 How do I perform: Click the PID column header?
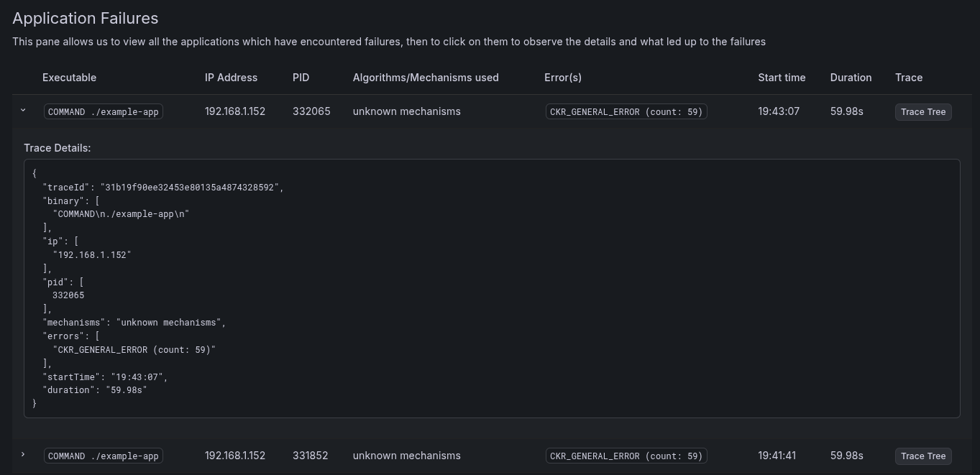301,78
